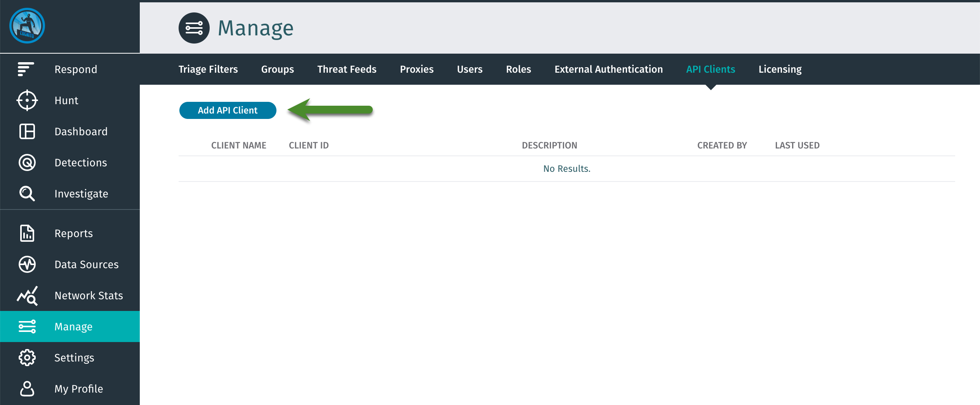Image resolution: width=980 pixels, height=405 pixels.
Task: Open the Threat Feeds tab
Action: click(347, 69)
